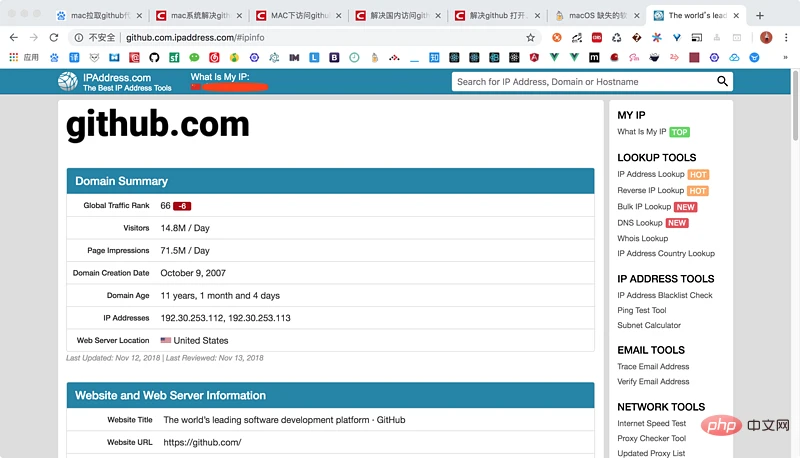The image size is (800, 458).
Task: Open the 'Ping Test Tool' link
Action: pos(641,310)
